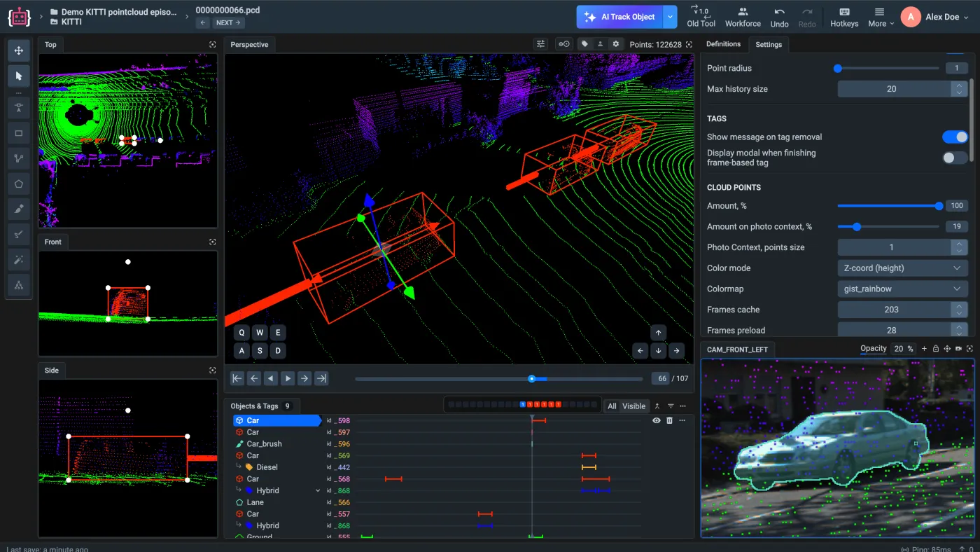Viewport: 980px width, 552px height.
Task: Open AI Track Object dropdown arrow
Action: pyautogui.click(x=671, y=17)
